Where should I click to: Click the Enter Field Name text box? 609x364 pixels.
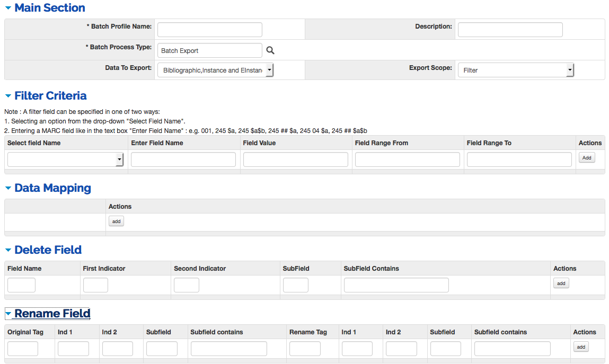(x=183, y=159)
